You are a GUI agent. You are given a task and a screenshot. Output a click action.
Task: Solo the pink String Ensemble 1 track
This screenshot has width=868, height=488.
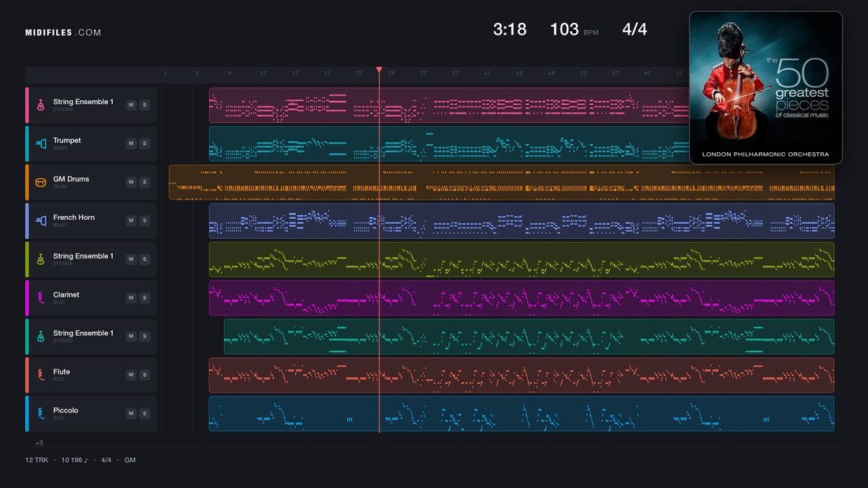pos(144,105)
